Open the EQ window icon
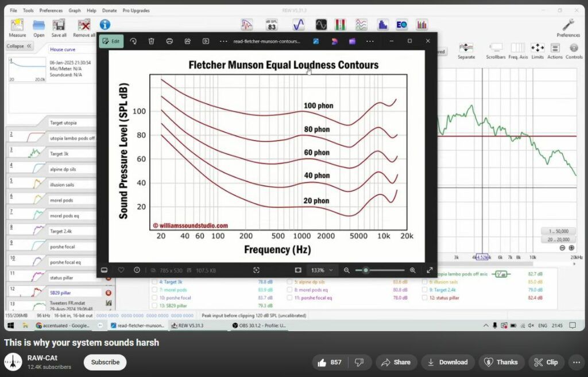 pos(402,25)
